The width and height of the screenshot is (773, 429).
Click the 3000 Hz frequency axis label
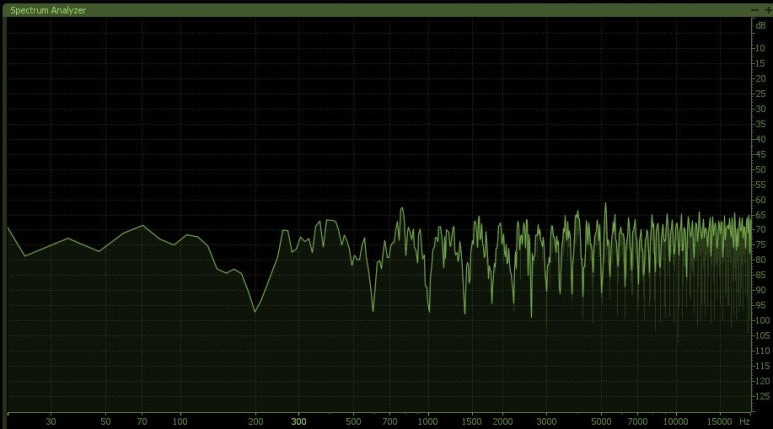point(546,422)
